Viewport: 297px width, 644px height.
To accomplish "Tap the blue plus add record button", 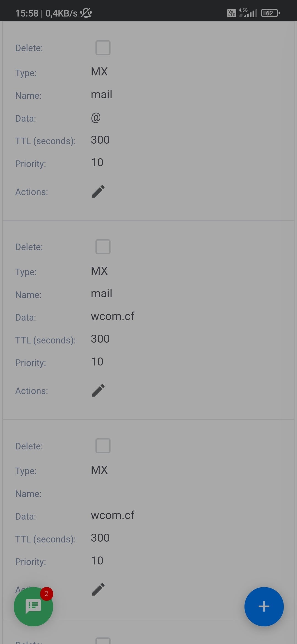I will (264, 607).
